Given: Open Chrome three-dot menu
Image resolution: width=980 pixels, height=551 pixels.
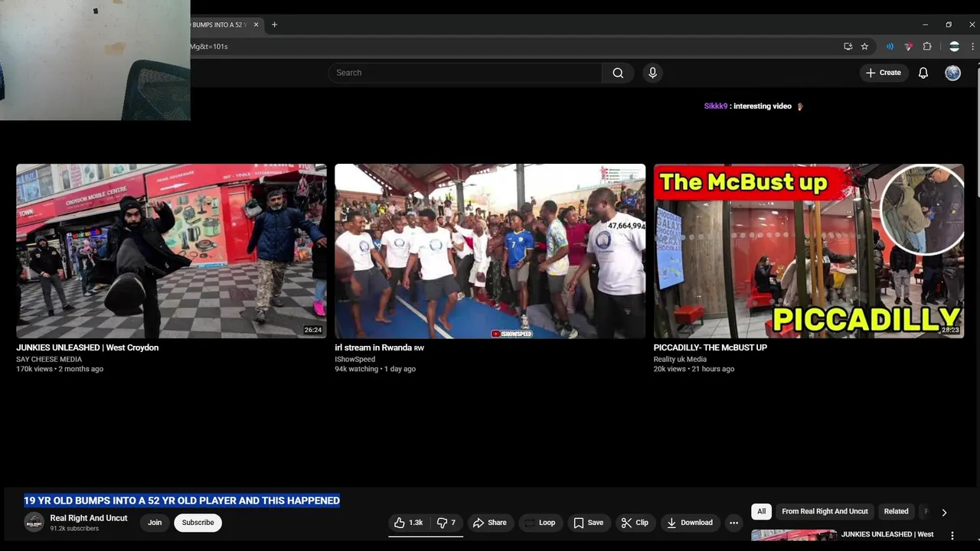Looking at the screenshot, I should click(972, 47).
